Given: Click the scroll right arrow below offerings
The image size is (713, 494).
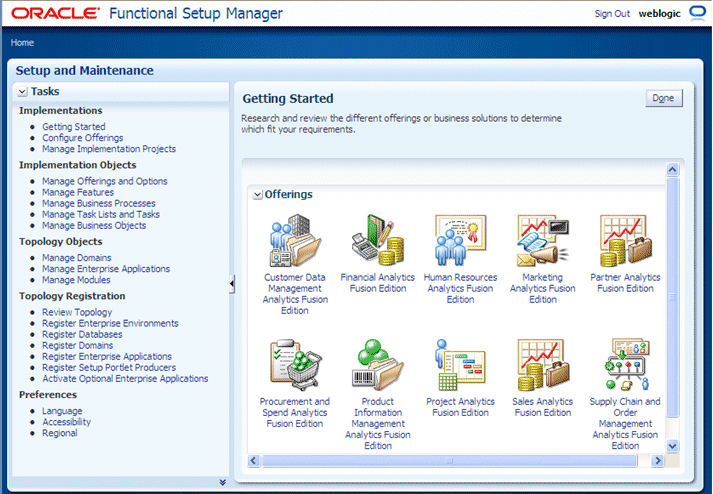Looking at the screenshot, I should (657, 461).
